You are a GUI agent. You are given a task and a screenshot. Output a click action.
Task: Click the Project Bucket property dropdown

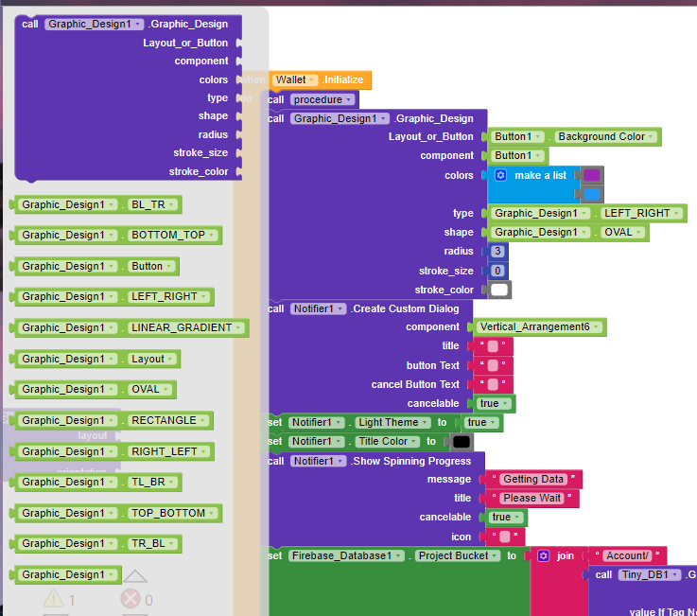457,556
